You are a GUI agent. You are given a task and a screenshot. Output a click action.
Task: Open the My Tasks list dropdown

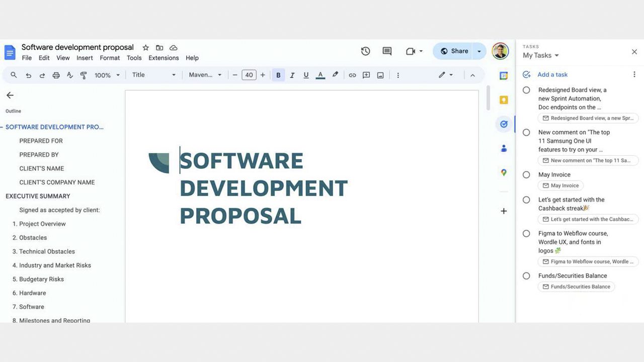pos(541,55)
